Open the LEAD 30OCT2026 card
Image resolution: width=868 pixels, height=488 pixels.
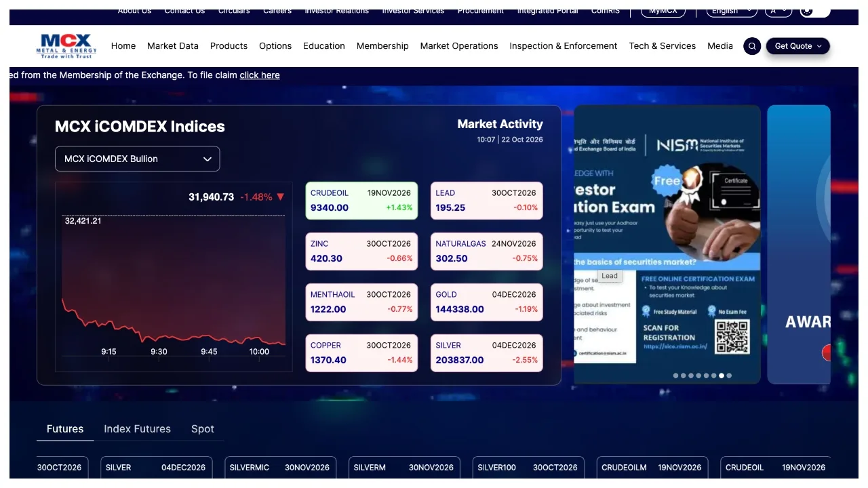tap(487, 201)
